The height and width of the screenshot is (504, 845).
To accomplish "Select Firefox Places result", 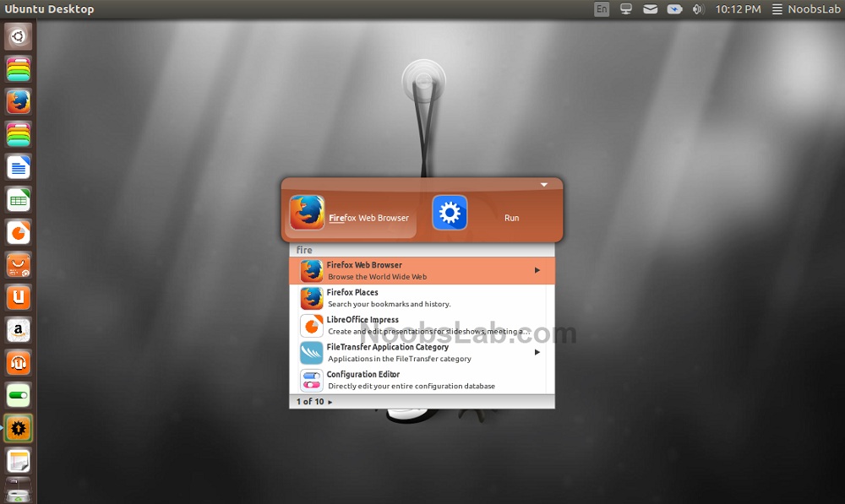I will click(422, 298).
